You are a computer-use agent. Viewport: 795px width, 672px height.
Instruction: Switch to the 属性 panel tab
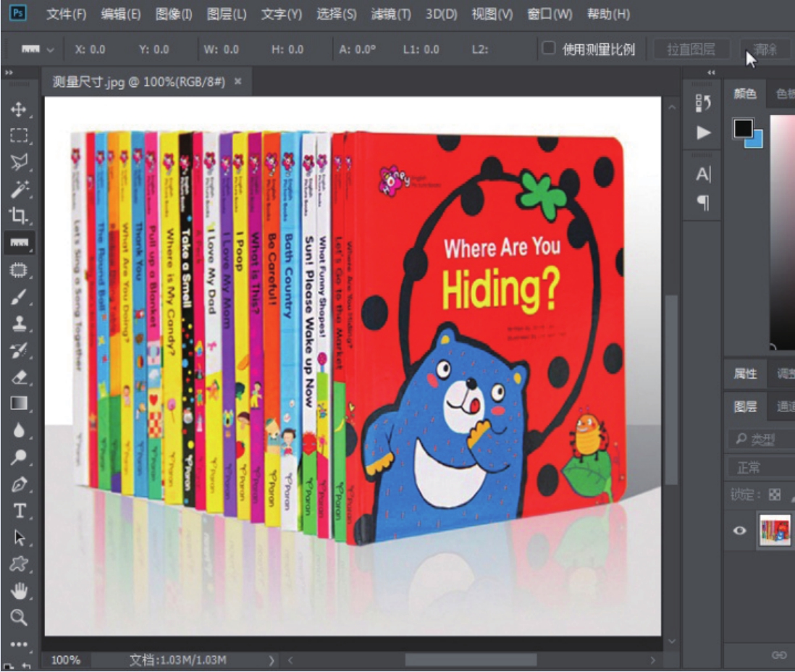pos(745,374)
